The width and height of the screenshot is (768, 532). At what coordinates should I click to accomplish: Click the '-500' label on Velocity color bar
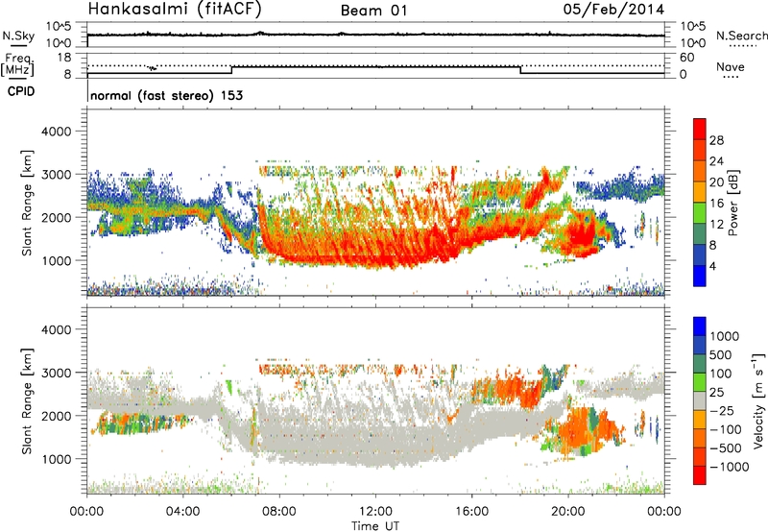(x=726, y=448)
